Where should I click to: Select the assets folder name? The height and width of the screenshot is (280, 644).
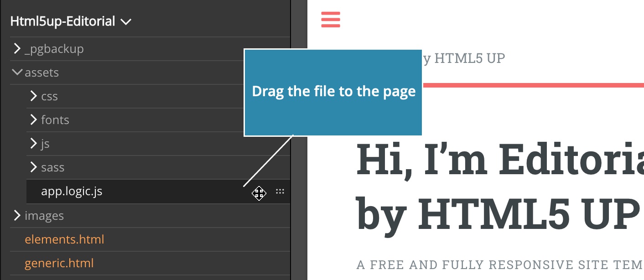(42, 73)
